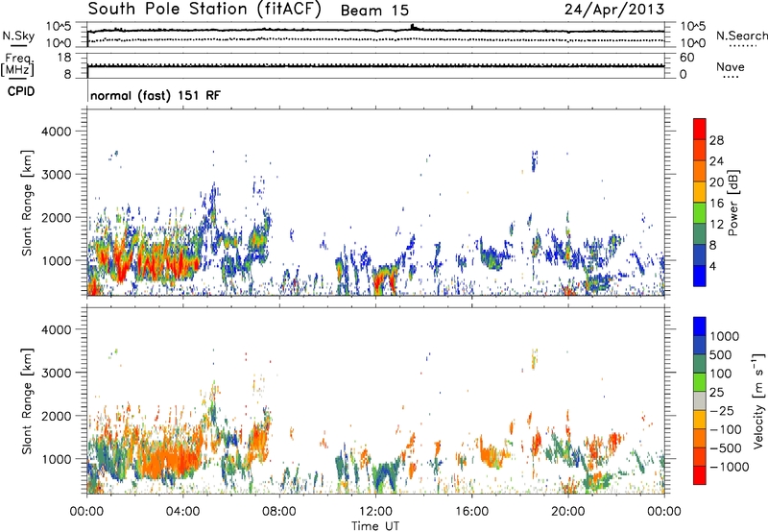Click the red -1000 velocity colorbar segment

pos(700,475)
